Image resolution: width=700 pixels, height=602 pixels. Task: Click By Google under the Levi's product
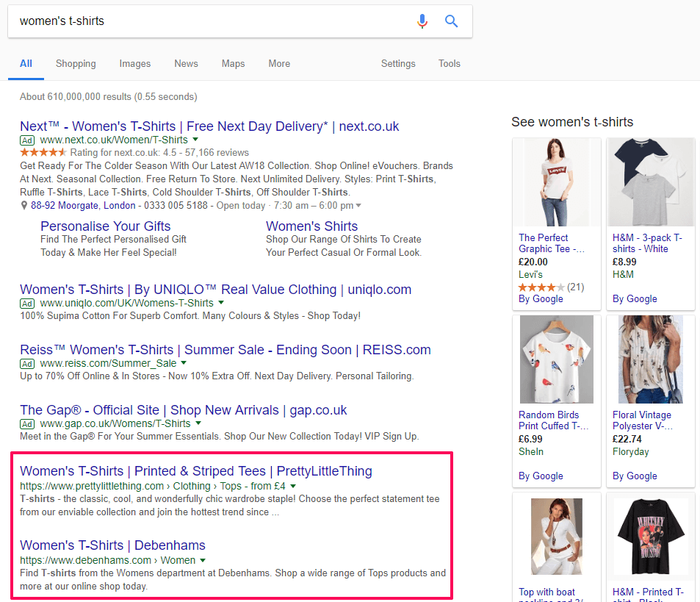(x=541, y=298)
